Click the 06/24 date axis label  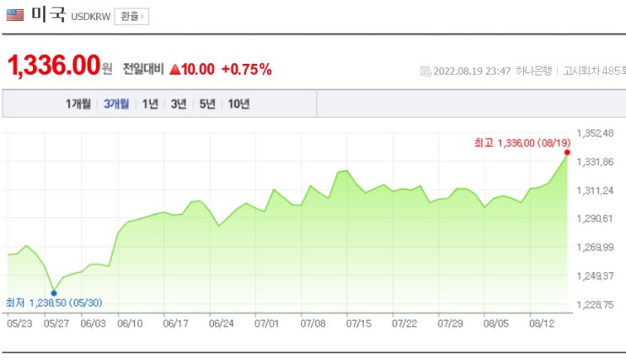point(222,324)
